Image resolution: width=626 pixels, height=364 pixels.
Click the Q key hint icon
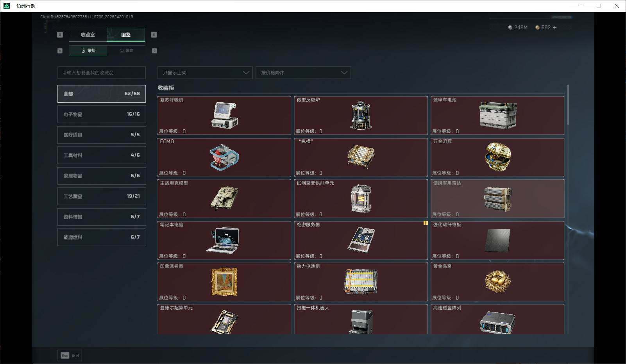[60, 35]
